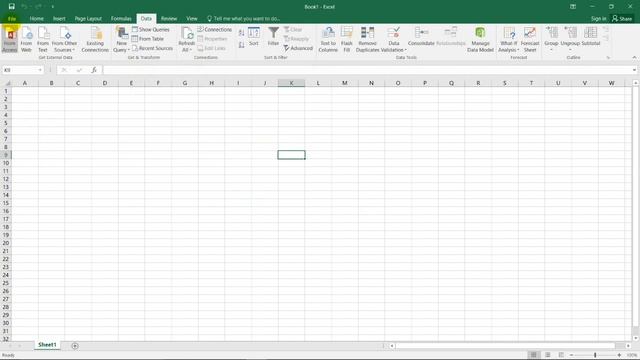The width and height of the screenshot is (640, 360).
Task: Click the Tell me what you want field
Action: 244,19
